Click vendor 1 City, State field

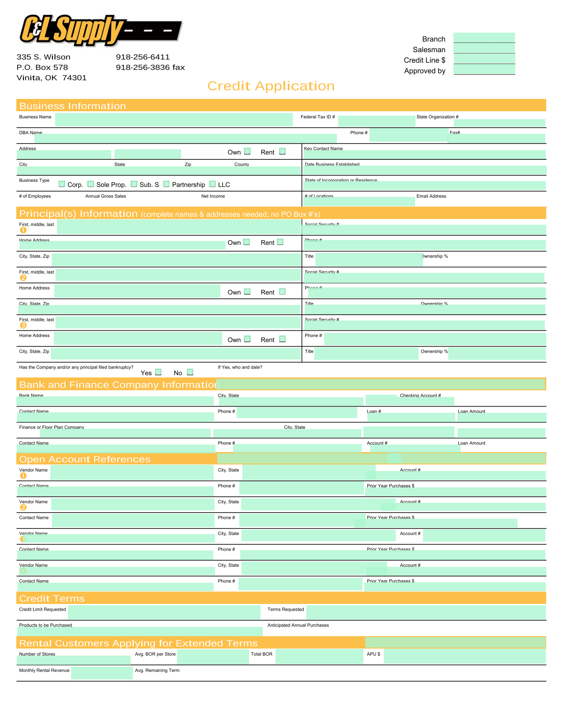pos(309,473)
